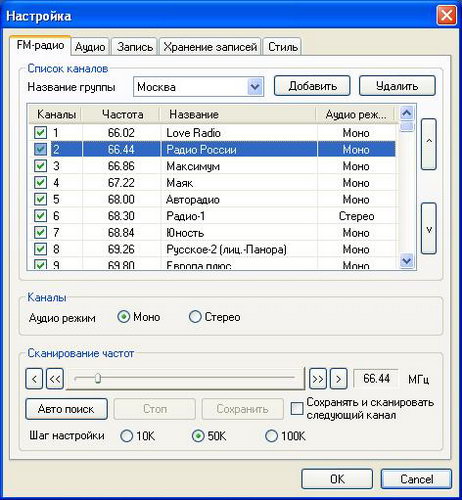Click channel list scrollbar up arrow
The image size is (462, 500).
click(407, 113)
